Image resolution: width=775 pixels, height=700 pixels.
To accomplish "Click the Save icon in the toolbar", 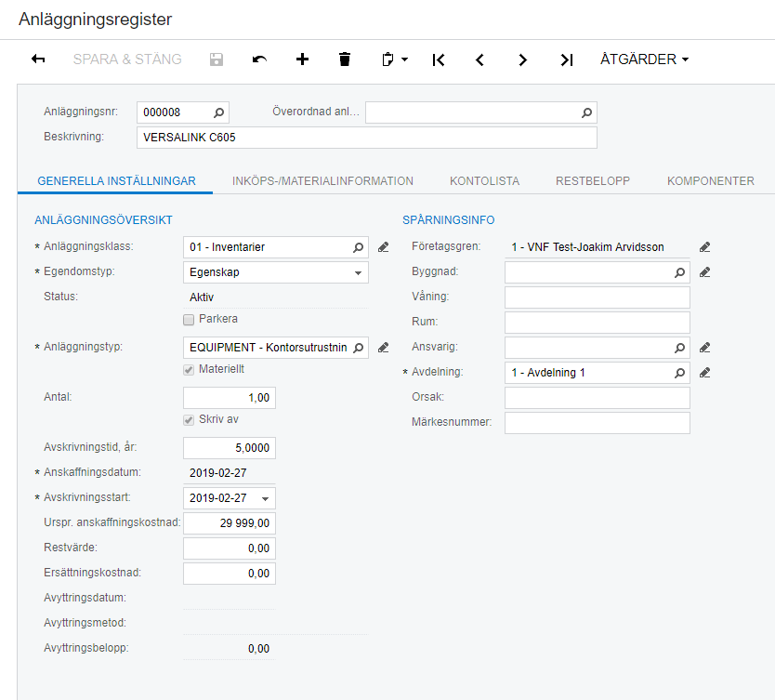I will [216, 59].
